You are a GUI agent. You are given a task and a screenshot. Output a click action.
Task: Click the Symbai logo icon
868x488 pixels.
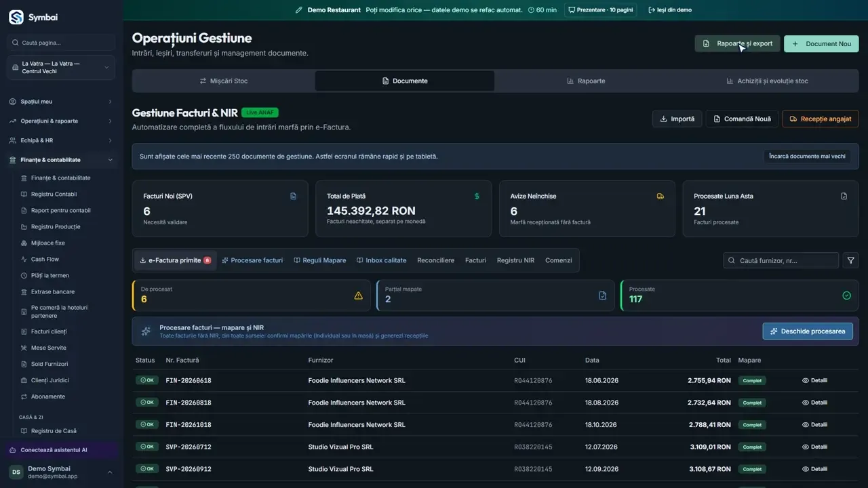coord(16,17)
